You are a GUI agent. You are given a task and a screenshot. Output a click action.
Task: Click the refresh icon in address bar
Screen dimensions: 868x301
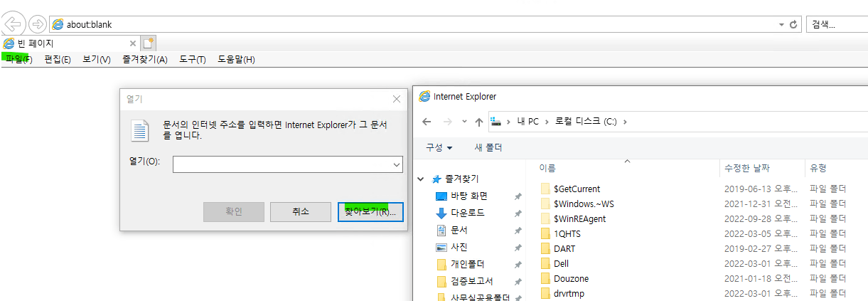coord(793,24)
